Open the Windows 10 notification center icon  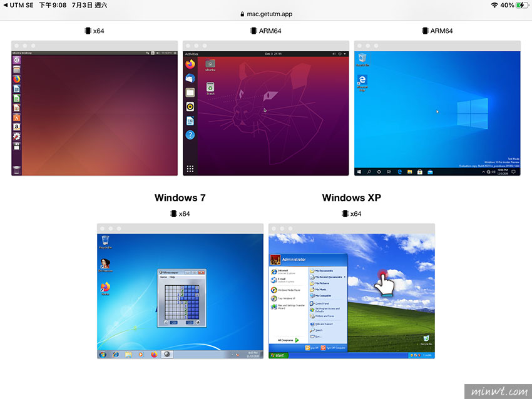coord(514,172)
